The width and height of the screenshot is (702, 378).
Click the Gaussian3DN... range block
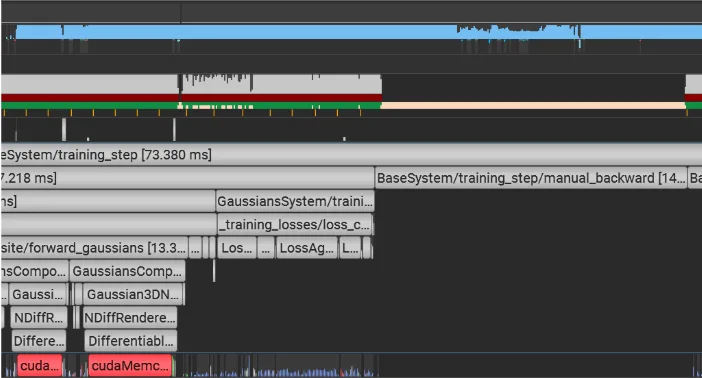pos(133,295)
